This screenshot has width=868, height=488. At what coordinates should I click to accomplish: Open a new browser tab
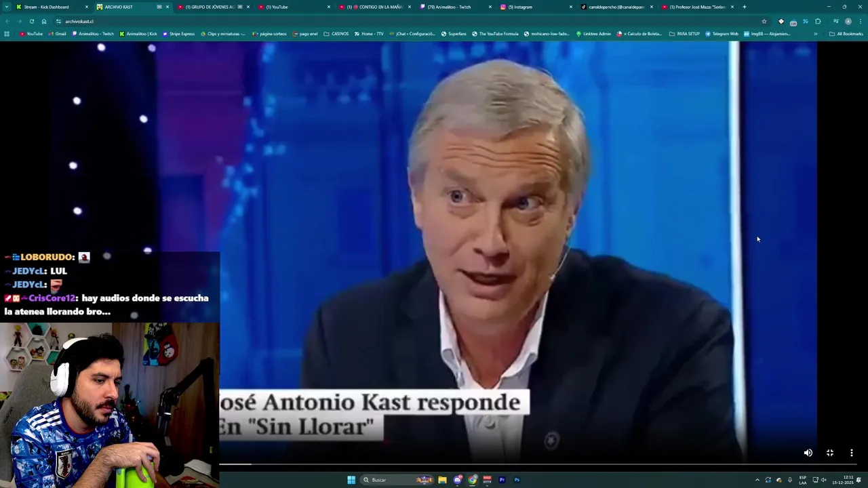pos(745,7)
